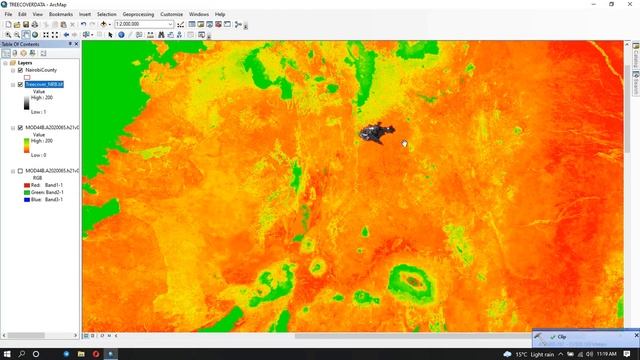This screenshot has height=360, width=640.
Task: Collapse the Treecover_NRB.tif layer expander
Action: click(13, 84)
